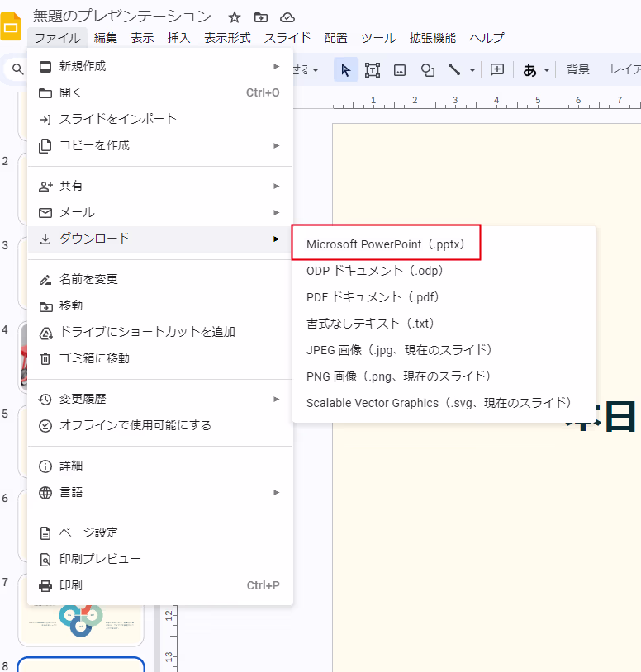Click the move-to-folder icon beside the title
Image resolution: width=641 pixels, height=672 pixels.
pos(261,17)
